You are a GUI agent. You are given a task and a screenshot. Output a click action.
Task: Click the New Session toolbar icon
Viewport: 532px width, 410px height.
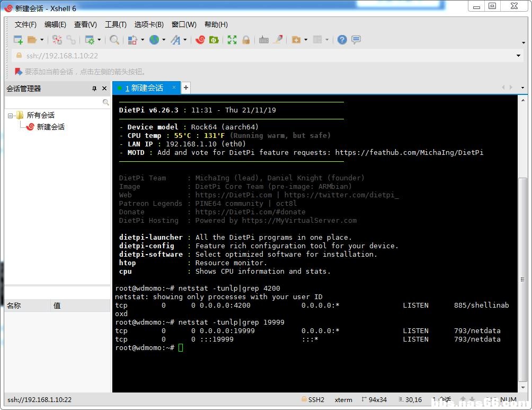pyautogui.click(x=18, y=40)
